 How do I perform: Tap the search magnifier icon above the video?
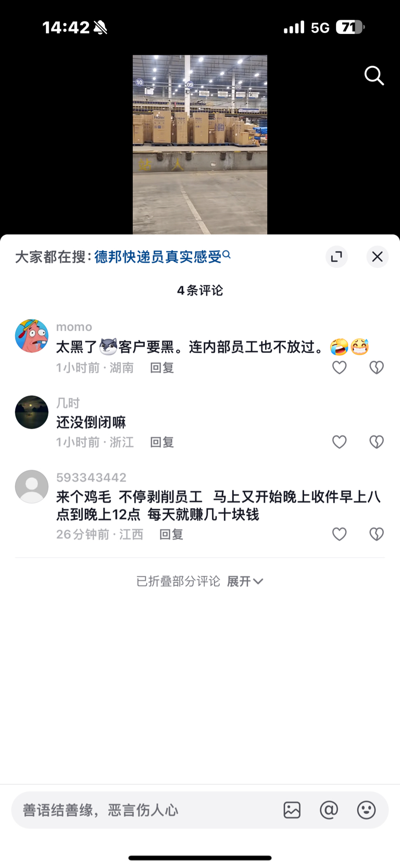click(374, 76)
